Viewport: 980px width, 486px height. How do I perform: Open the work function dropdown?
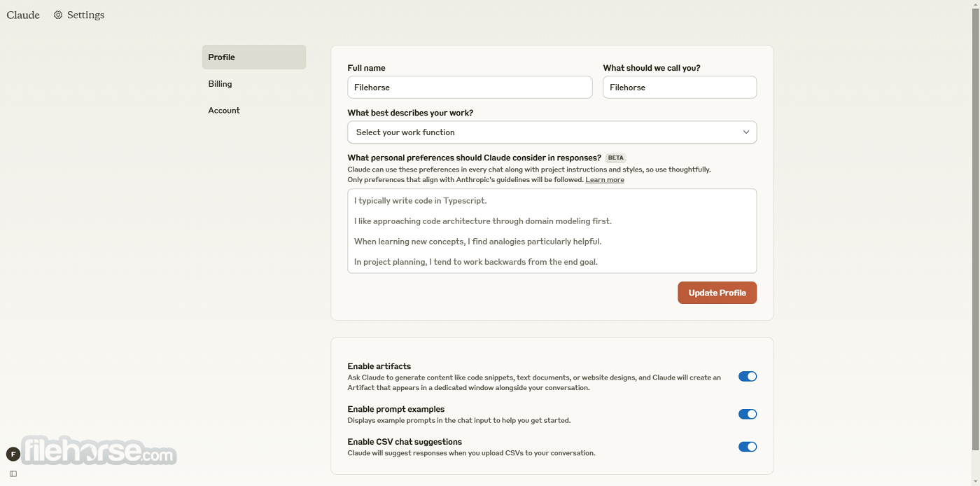pos(552,132)
